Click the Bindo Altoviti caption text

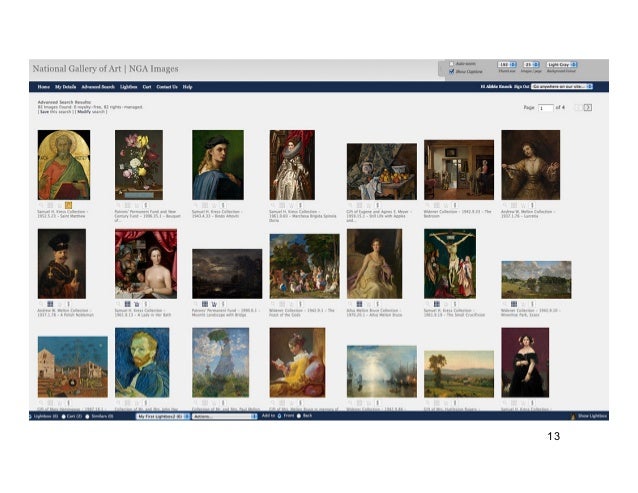tap(217, 214)
